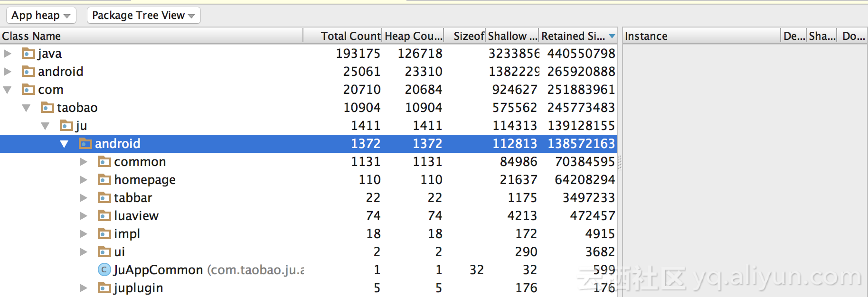The image size is (868, 297).
Task: Click the taobao package folder icon
Action: [x=47, y=108]
